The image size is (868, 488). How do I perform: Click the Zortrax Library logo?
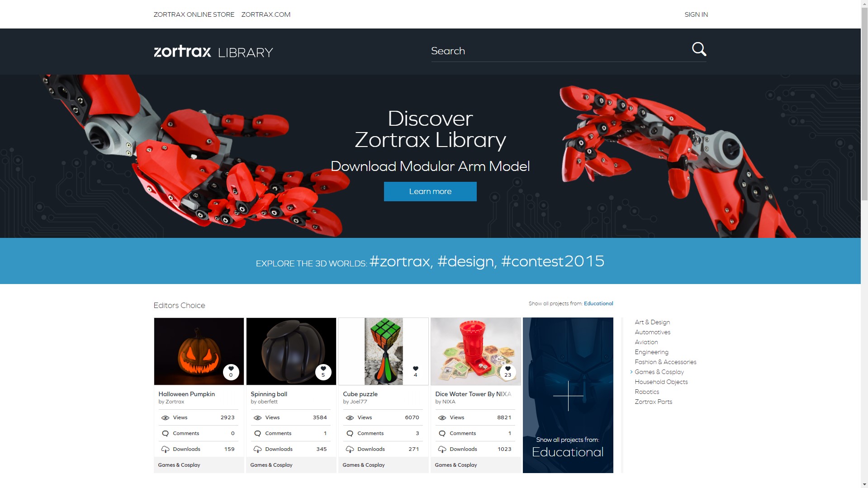tap(213, 52)
